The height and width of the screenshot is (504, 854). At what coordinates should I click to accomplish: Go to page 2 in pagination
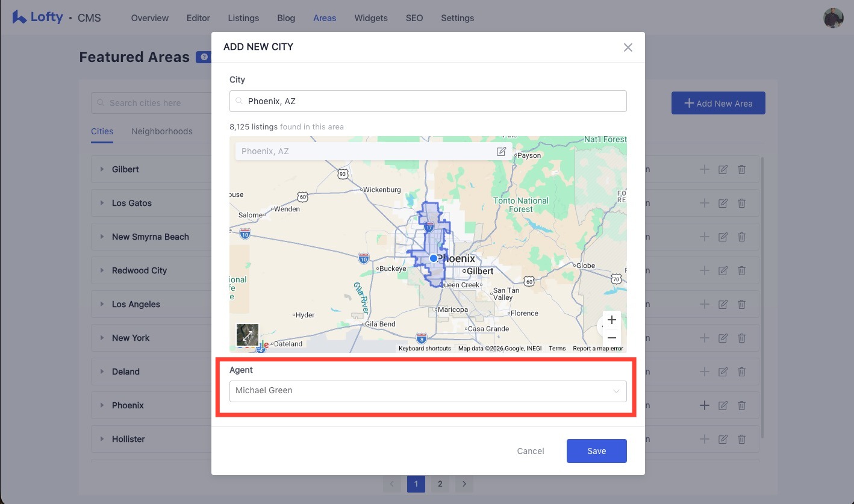[440, 484]
